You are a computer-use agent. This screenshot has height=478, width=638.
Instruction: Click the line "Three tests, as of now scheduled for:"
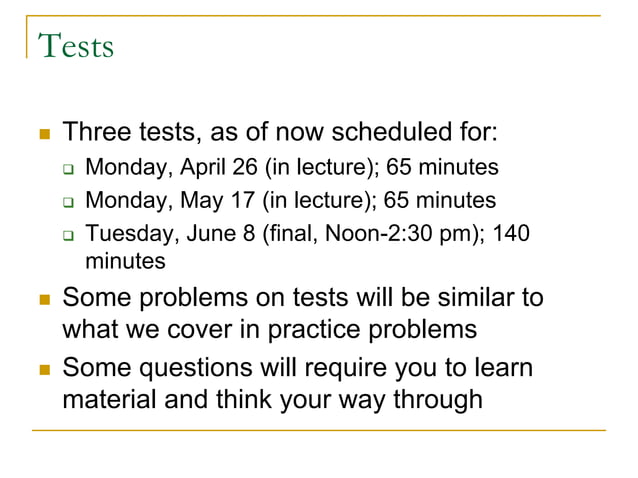tap(280, 132)
